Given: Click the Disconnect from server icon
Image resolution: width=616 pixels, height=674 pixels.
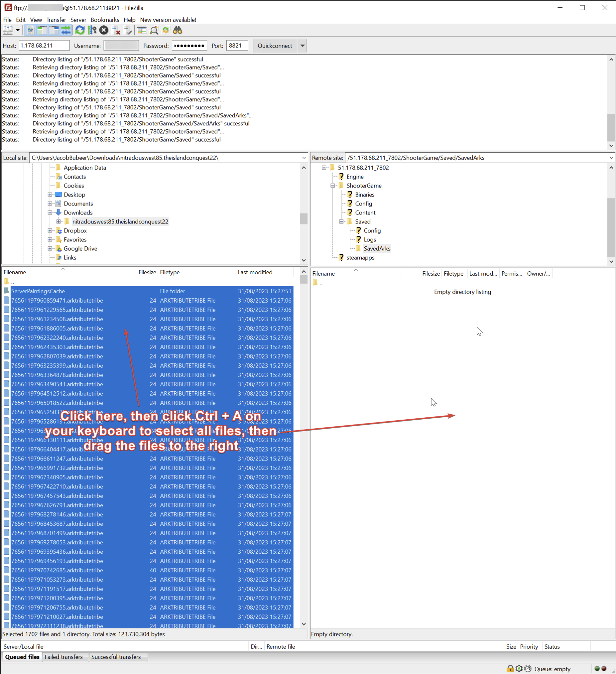Looking at the screenshot, I should (116, 30).
